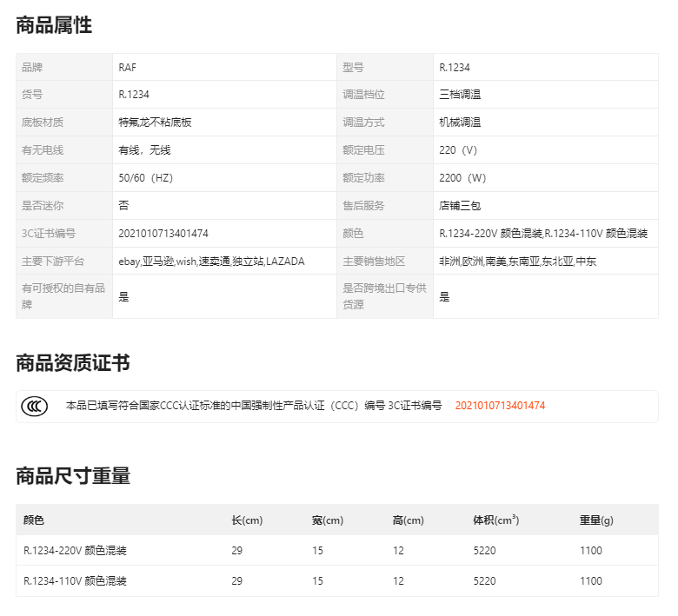Screen dimensions: 678x616
Task: Select the brand value RAF cell
Action: (224, 68)
